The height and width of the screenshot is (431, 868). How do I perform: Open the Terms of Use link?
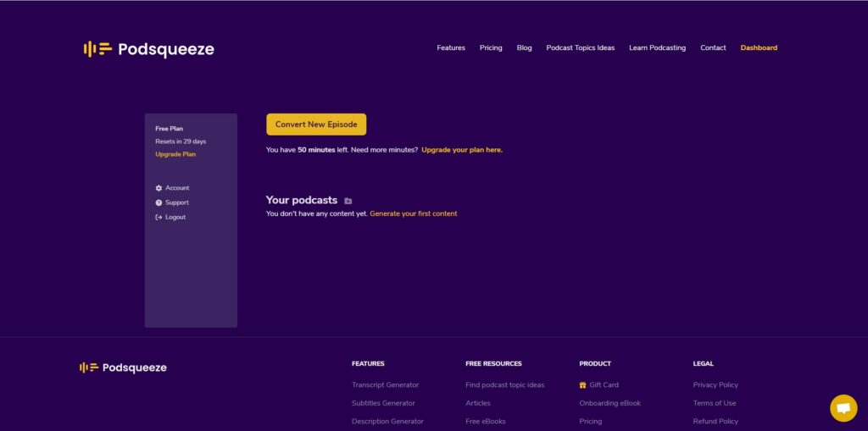point(715,403)
